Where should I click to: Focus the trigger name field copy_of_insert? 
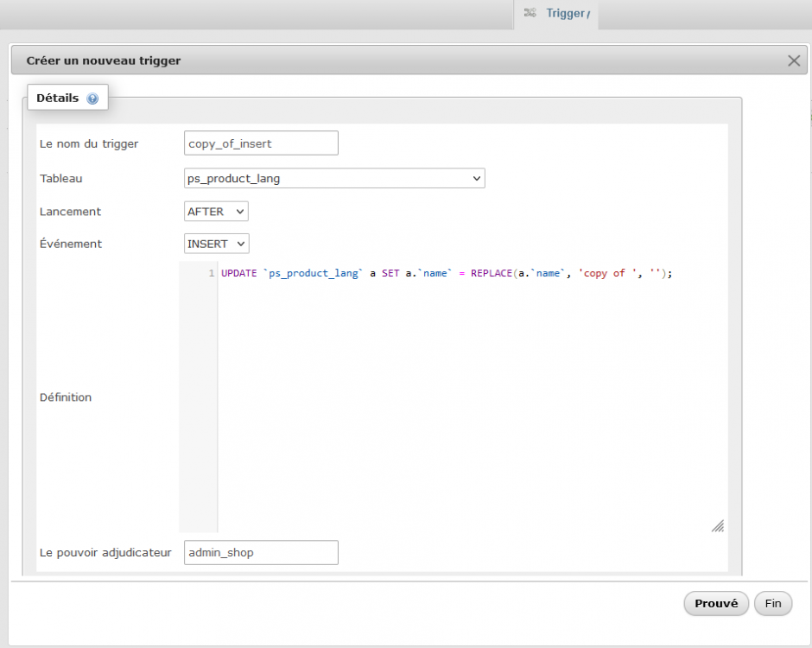tap(261, 143)
